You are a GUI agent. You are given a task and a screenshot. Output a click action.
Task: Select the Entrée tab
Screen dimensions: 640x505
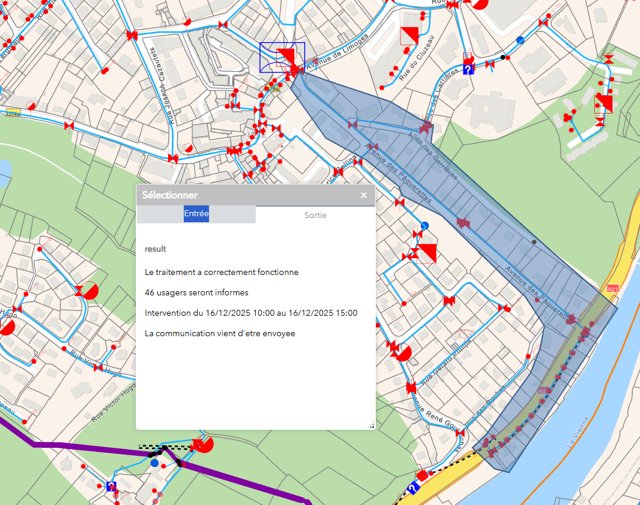pos(196,214)
